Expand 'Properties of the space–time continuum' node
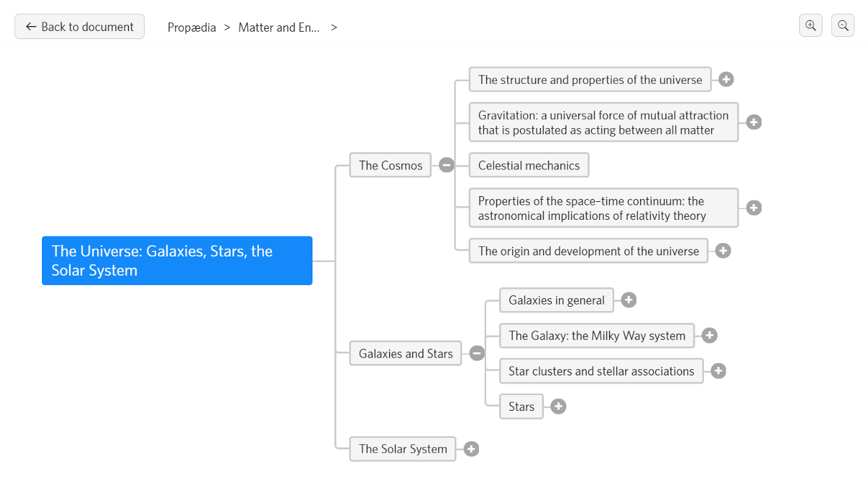 tap(754, 208)
